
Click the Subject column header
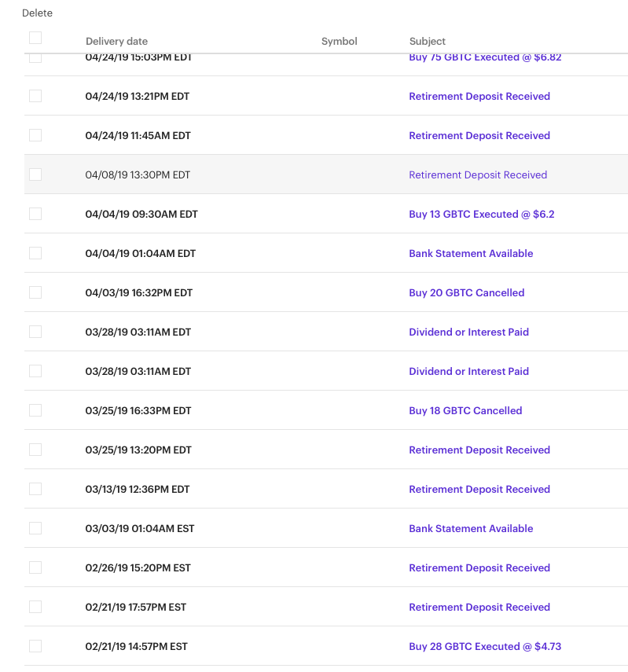point(428,41)
